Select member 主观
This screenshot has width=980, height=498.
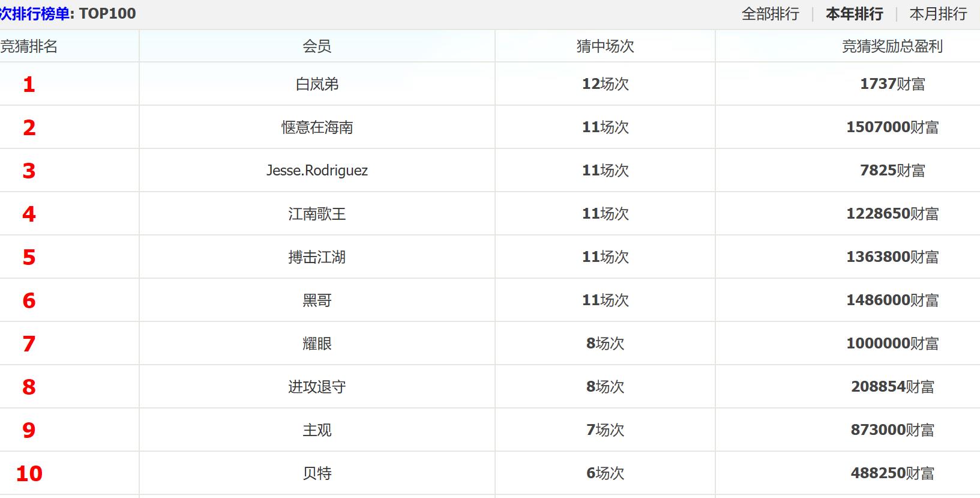[317, 430]
